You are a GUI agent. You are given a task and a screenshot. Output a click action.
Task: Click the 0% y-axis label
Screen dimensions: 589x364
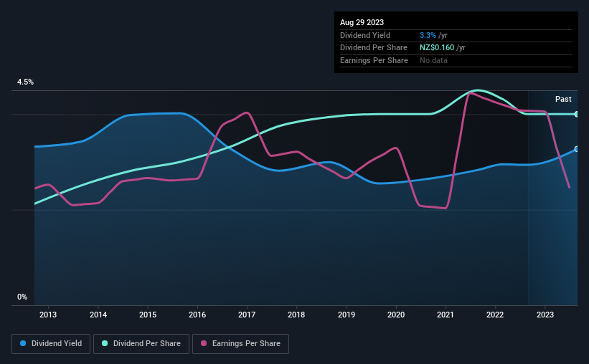pos(22,297)
